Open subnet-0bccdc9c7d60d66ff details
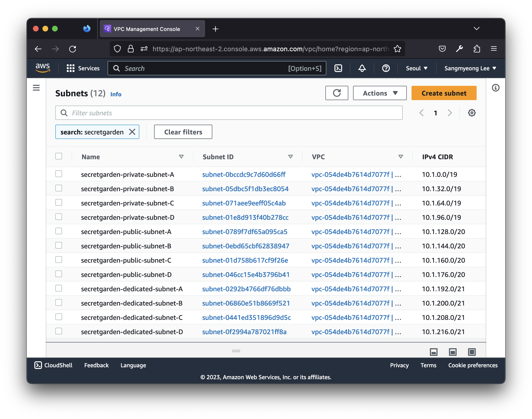 point(244,174)
